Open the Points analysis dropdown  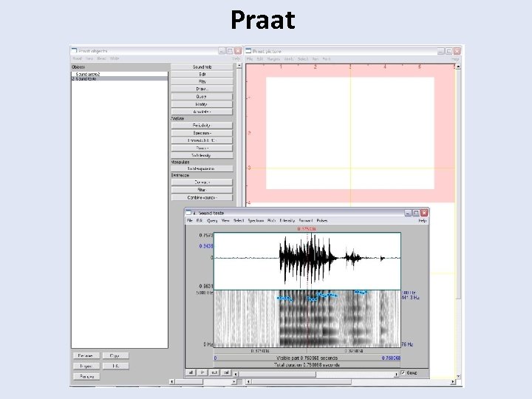202,148
